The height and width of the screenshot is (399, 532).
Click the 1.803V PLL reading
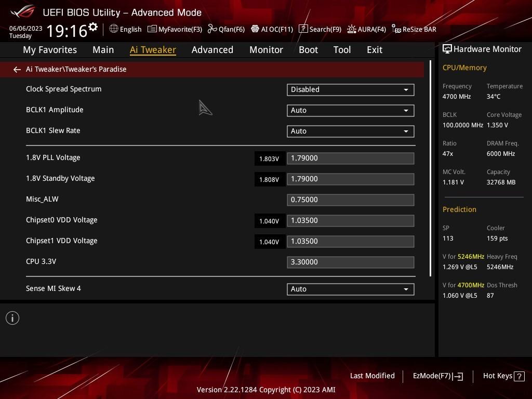[269, 159]
